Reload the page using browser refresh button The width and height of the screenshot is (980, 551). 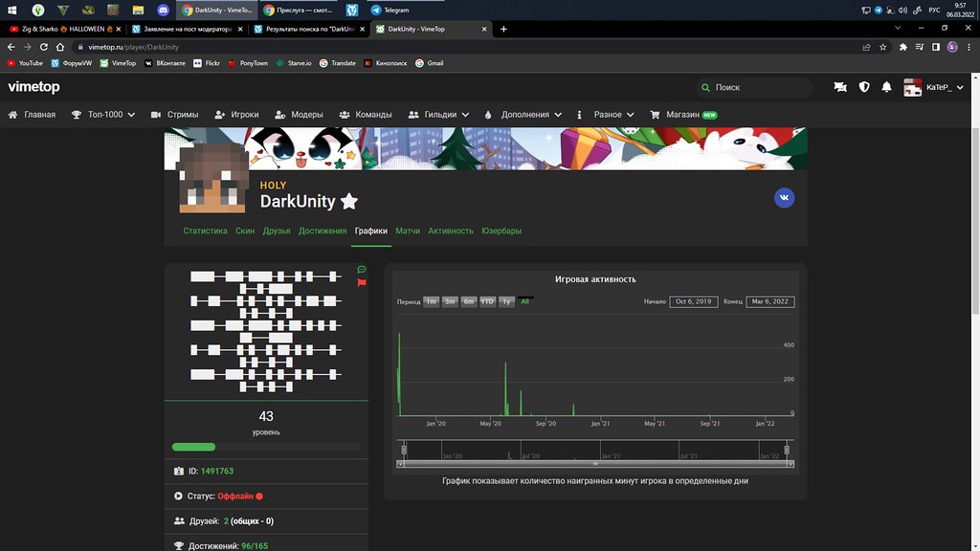coord(60,46)
